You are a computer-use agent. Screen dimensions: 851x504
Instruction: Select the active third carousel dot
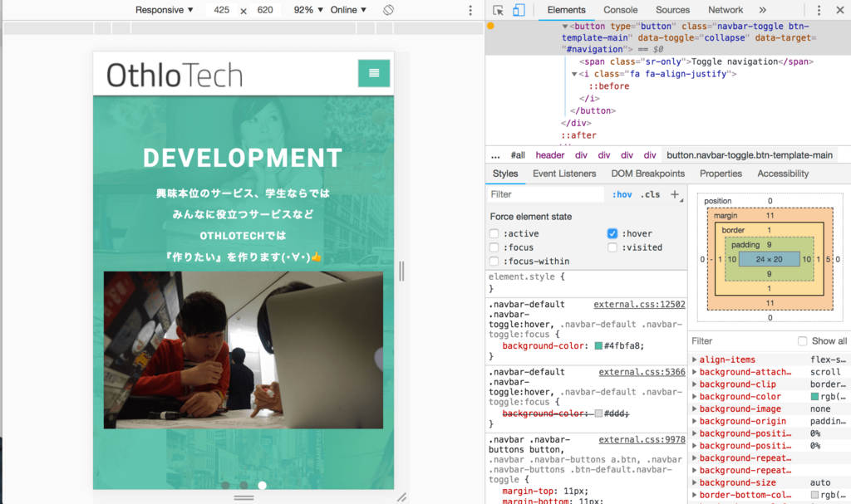(x=262, y=485)
